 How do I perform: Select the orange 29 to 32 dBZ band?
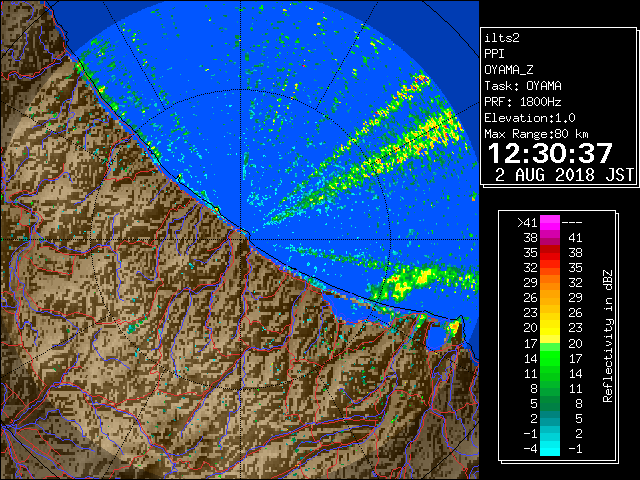coord(550,283)
